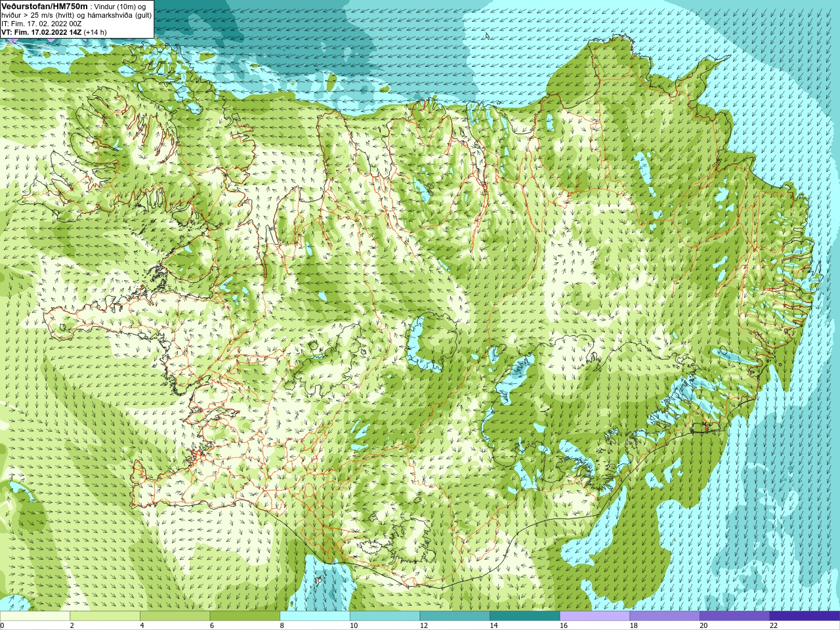Click the '20' scale label

pyautogui.click(x=703, y=625)
